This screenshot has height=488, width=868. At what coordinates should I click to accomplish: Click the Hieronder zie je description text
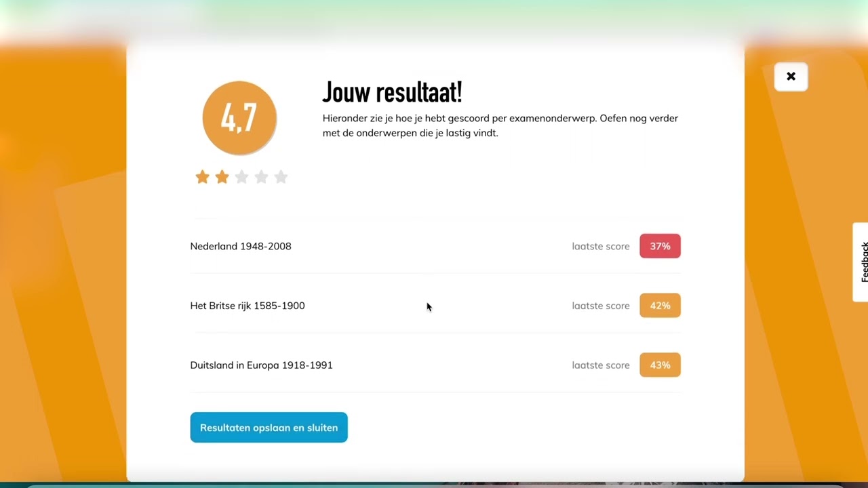coord(500,125)
